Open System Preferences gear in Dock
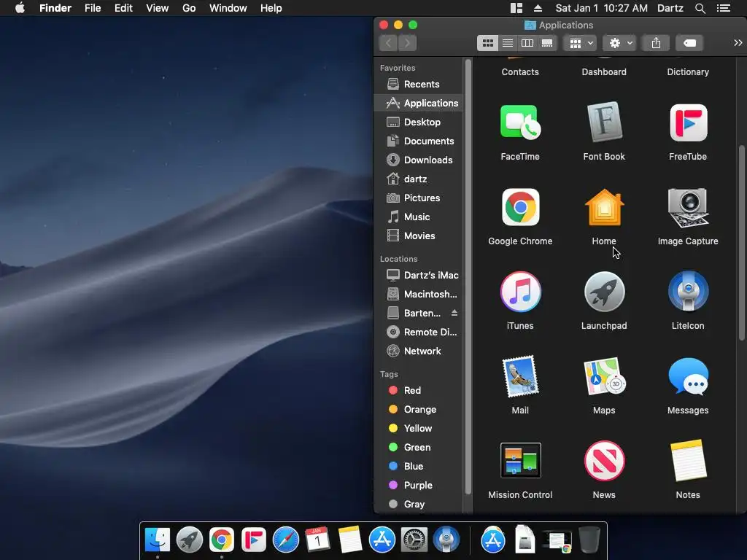 pos(414,540)
